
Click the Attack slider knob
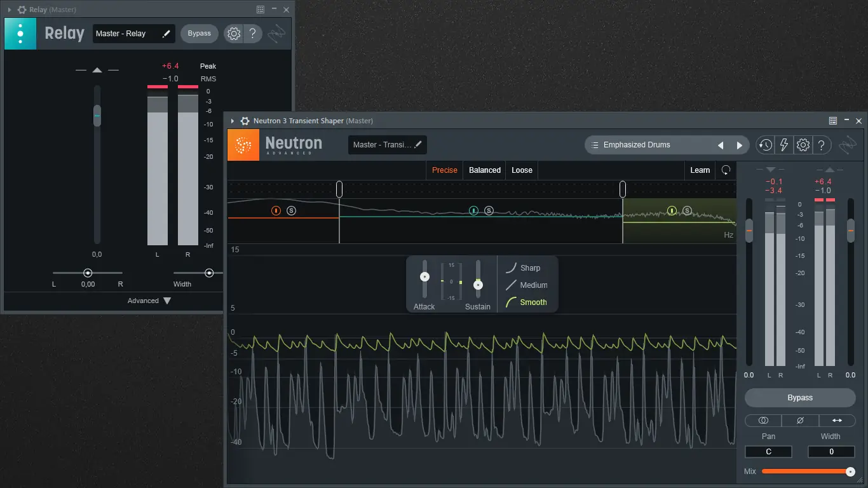tap(425, 277)
